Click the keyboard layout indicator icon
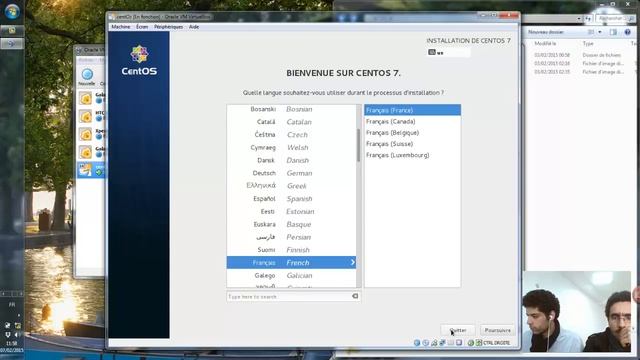This screenshot has height=360, width=640. (432, 52)
